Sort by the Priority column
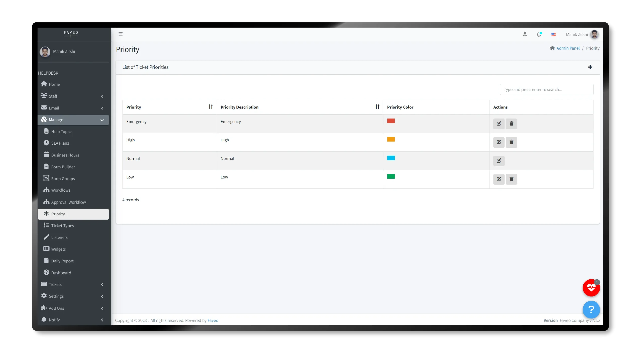Image resolution: width=644 pixels, height=356 pixels. pos(211,107)
